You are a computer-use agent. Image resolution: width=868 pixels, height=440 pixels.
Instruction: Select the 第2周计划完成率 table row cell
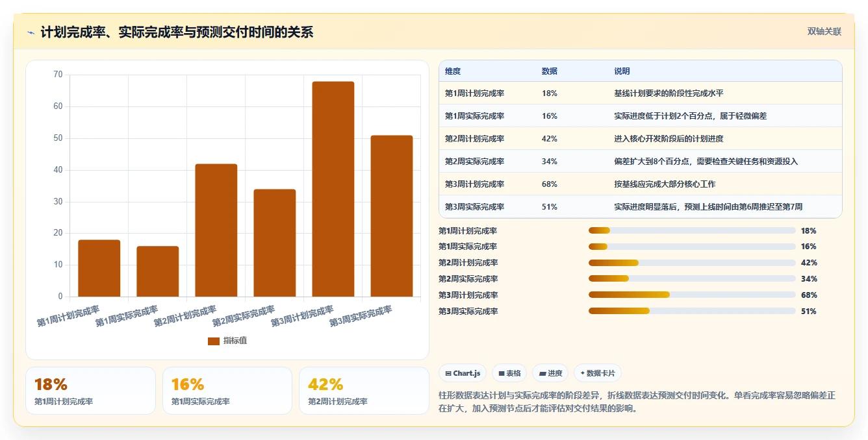(x=474, y=139)
